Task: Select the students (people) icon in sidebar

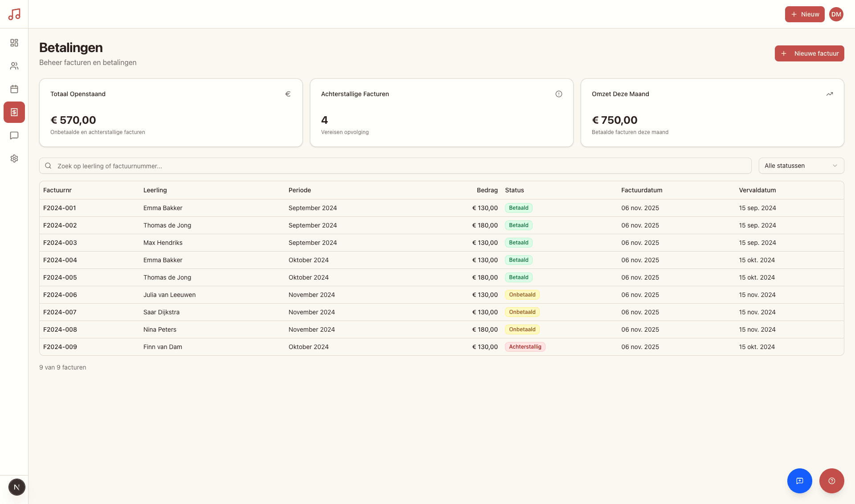Action: point(14,66)
